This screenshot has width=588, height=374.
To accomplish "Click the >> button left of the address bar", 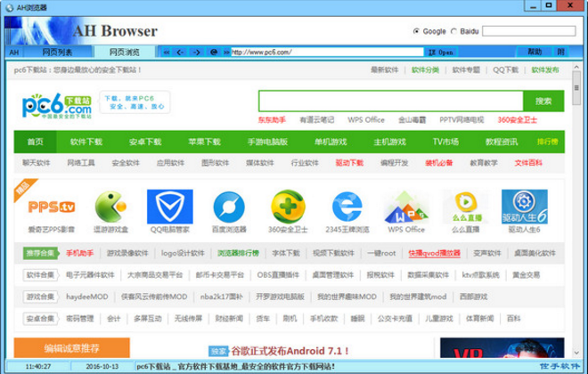I will click(226, 52).
